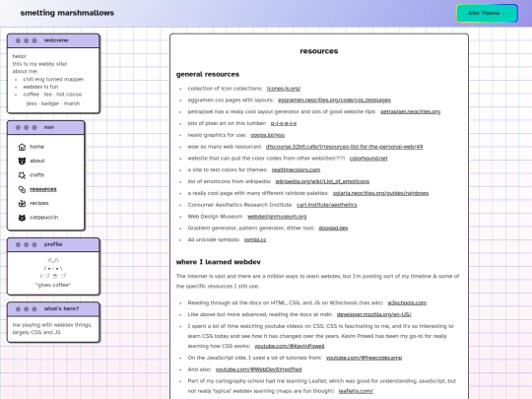Open webdesignmuseum.org link
Viewport: 532px width, 399px height.
(277, 217)
